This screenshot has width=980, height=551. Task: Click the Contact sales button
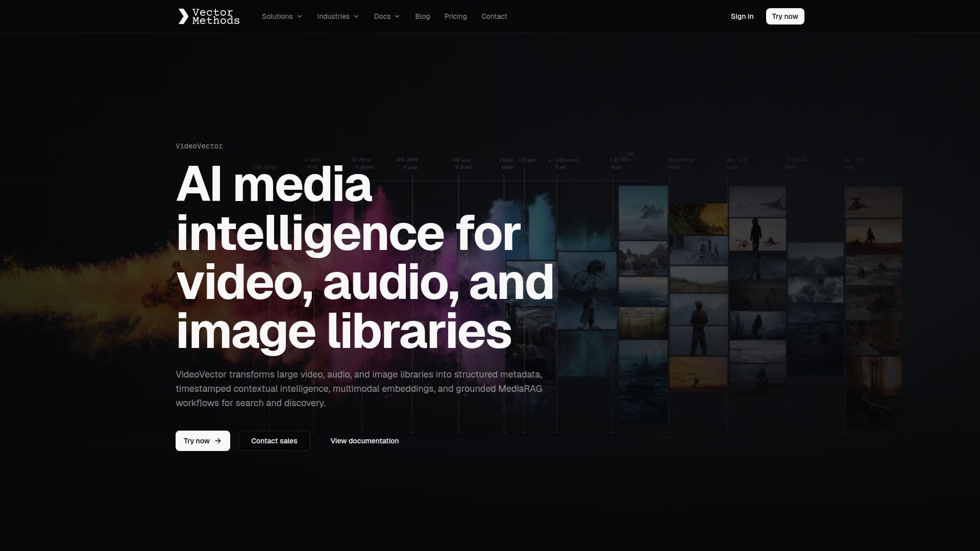(274, 441)
